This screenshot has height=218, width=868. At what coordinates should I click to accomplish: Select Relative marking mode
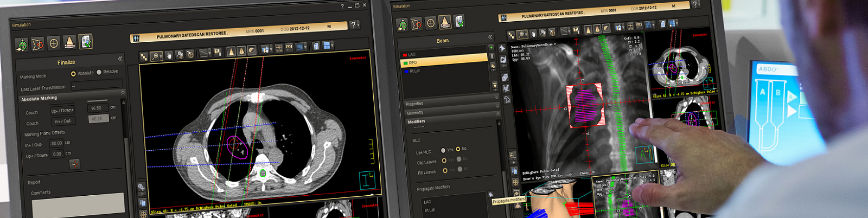tap(99, 72)
